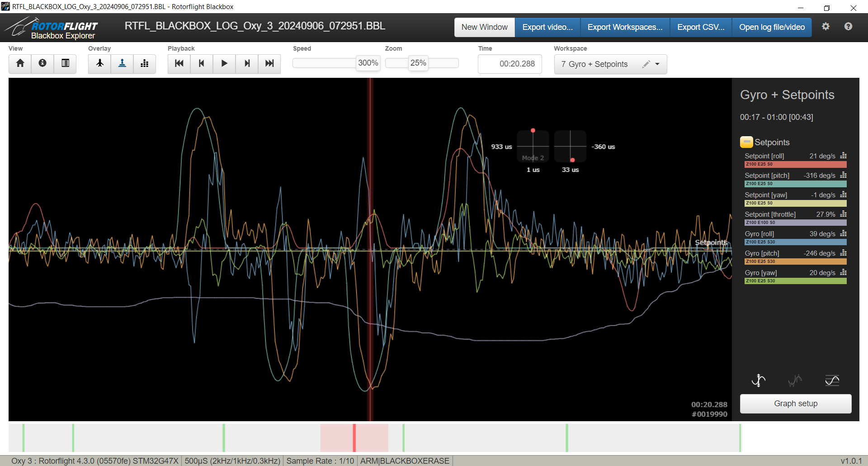Edit workspace name with pencil icon

tap(646, 64)
